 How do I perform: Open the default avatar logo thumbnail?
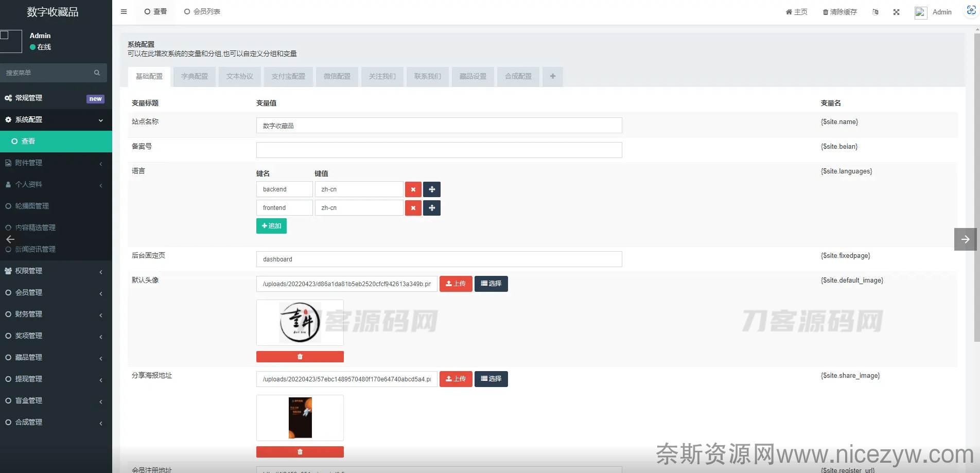click(300, 323)
